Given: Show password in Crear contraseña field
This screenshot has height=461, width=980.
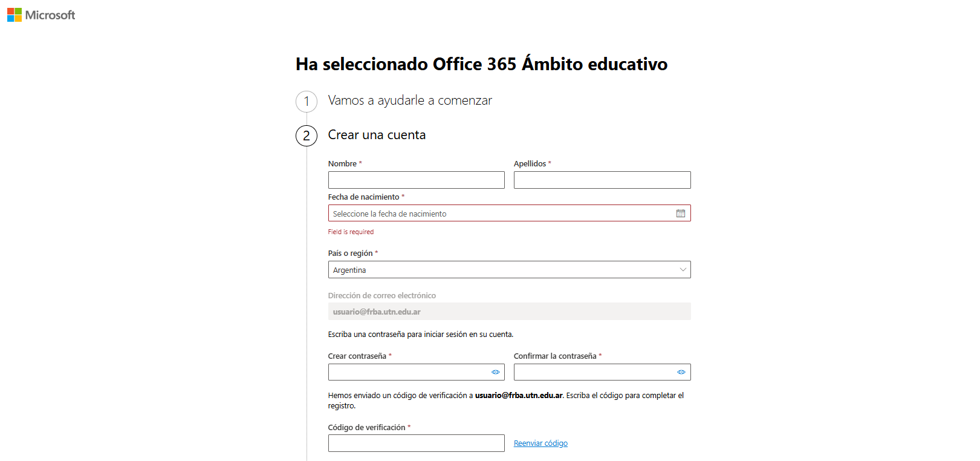Looking at the screenshot, I should (495, 372).
